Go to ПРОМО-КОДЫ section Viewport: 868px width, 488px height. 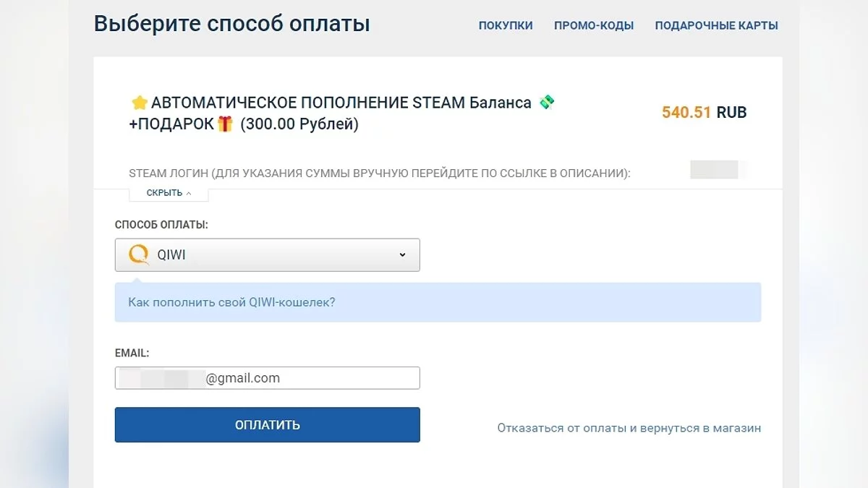pyautogui.click(x=594, y=25)
